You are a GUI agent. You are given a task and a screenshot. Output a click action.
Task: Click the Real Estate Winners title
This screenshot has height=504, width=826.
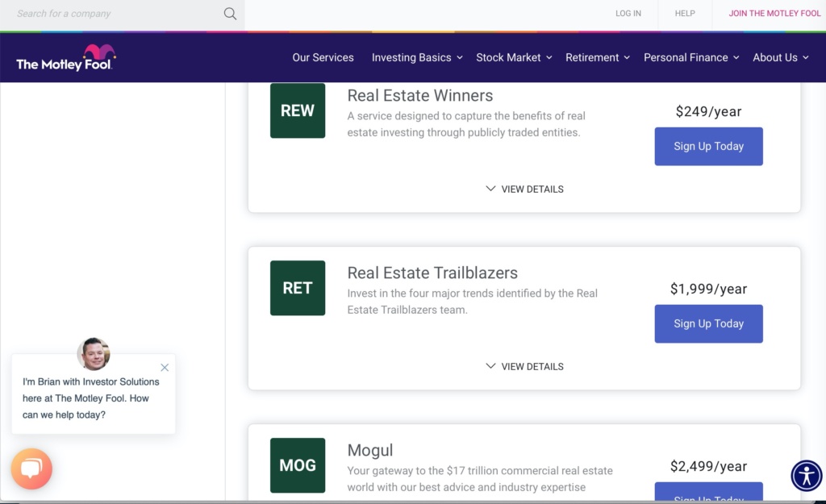419,95
